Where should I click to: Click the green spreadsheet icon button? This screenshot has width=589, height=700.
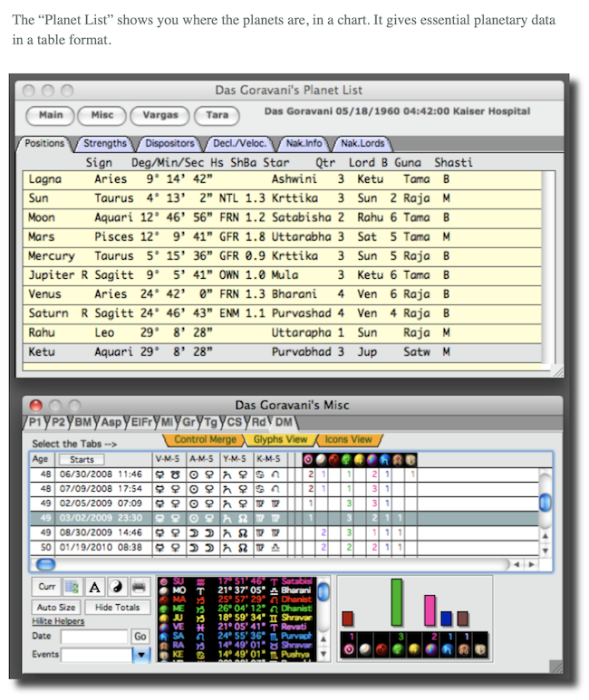pos(72,587)
